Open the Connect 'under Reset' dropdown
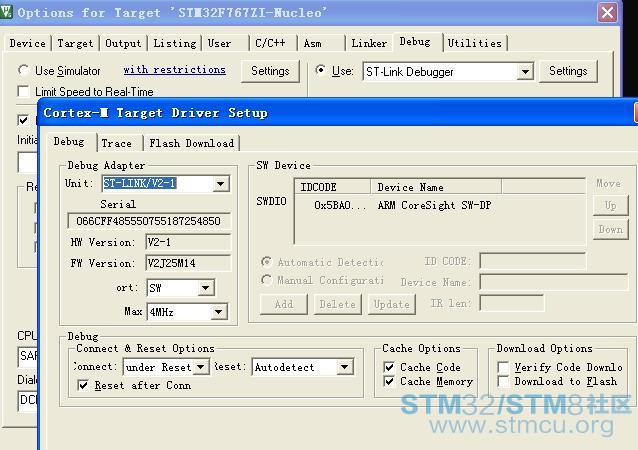The height and width of the screenshot is (450, 638). 201,367
